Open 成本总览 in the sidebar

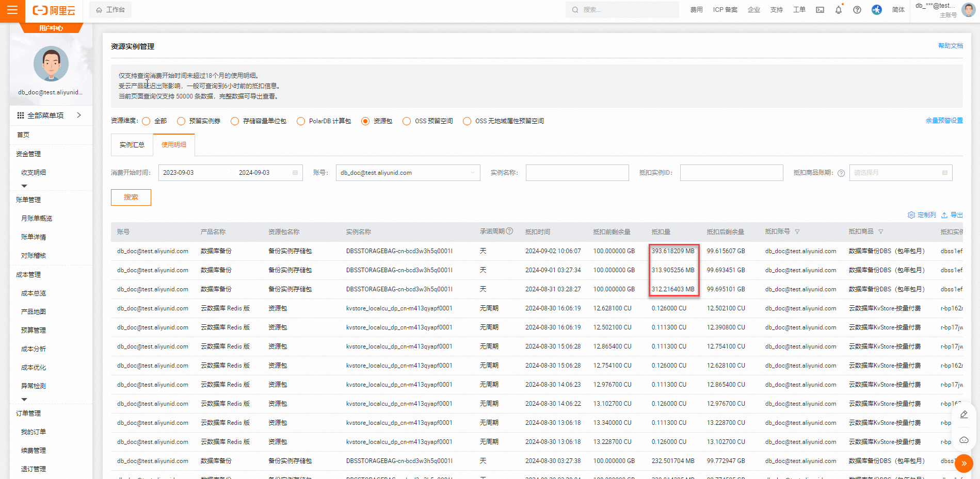coord(34,293)
